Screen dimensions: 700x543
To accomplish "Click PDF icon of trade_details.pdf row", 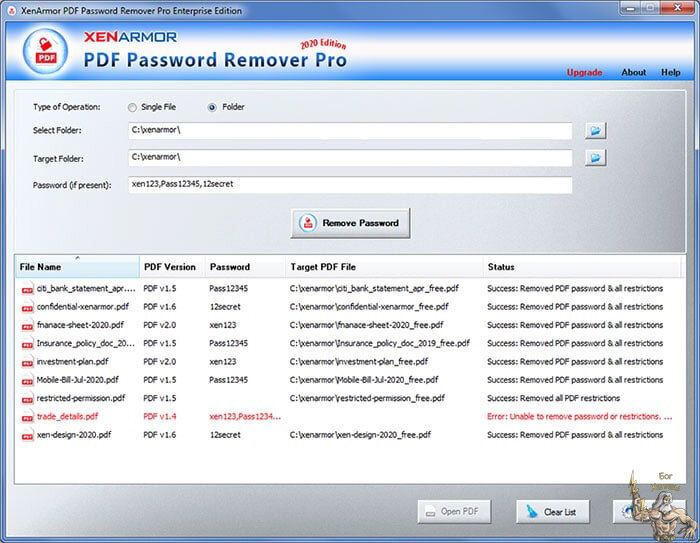I will 27,418.
